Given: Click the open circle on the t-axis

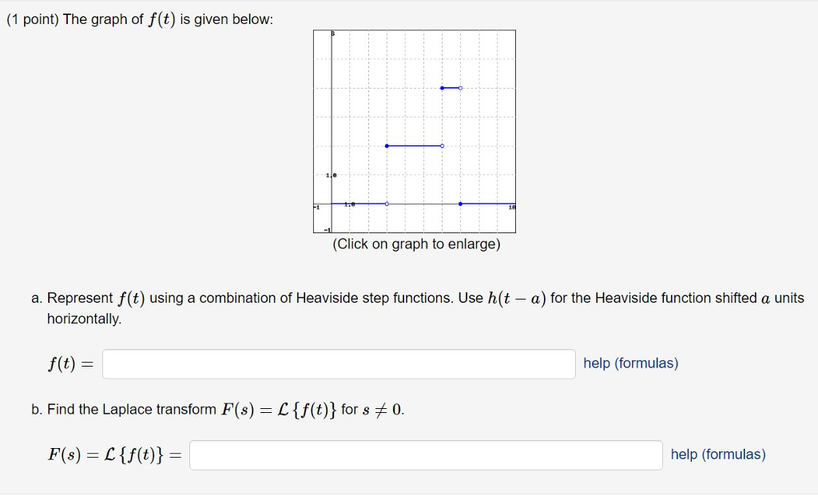Looking at the screenshot, I should [387, 203].
